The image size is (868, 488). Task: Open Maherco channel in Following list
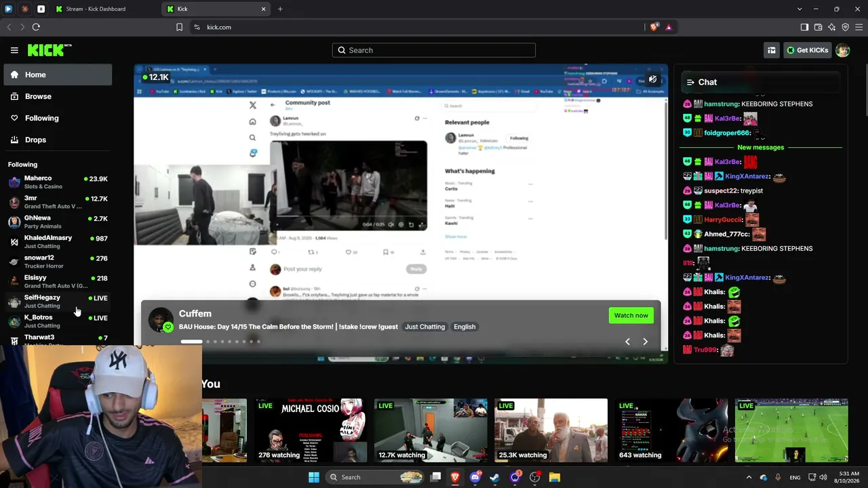(58, 182)
